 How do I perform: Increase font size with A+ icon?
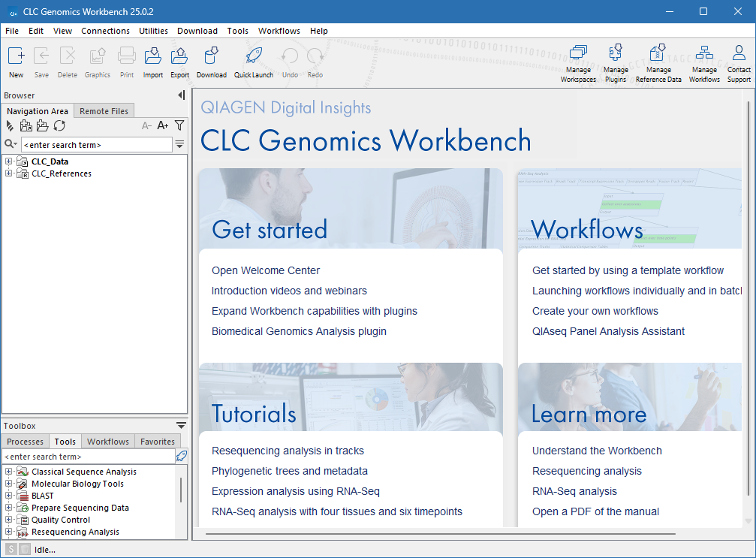pos(162,125)
